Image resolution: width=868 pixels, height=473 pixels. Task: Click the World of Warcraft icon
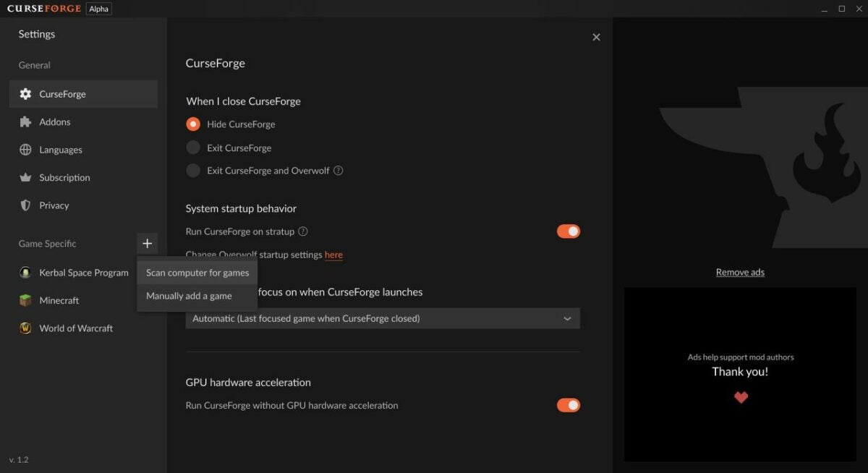click(25, 328)
